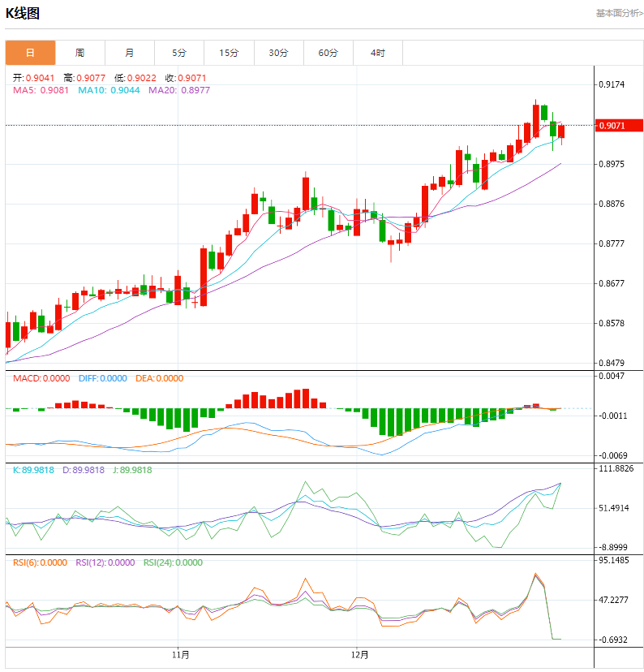Show the 30分 interval chart

click(x=278, y=53)
